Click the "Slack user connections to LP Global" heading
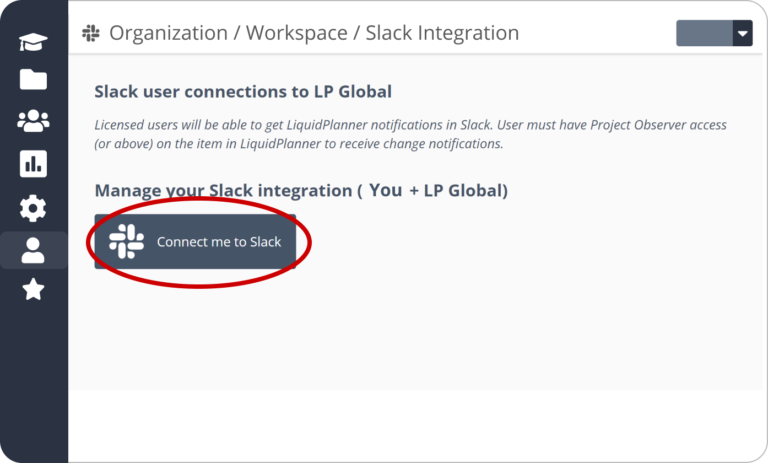 [243, 92]
